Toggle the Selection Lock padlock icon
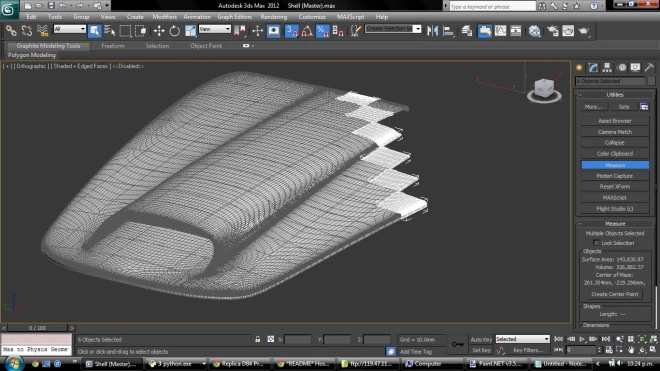 point(258,339)
